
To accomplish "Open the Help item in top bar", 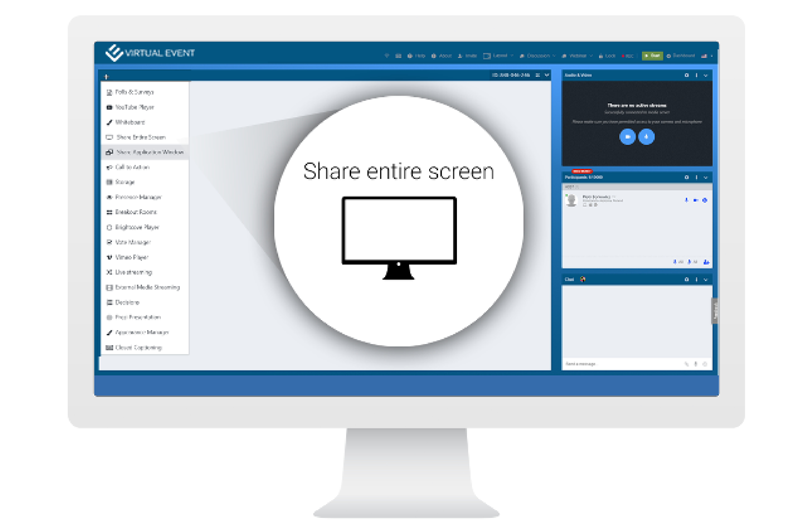I will [416, 56].
